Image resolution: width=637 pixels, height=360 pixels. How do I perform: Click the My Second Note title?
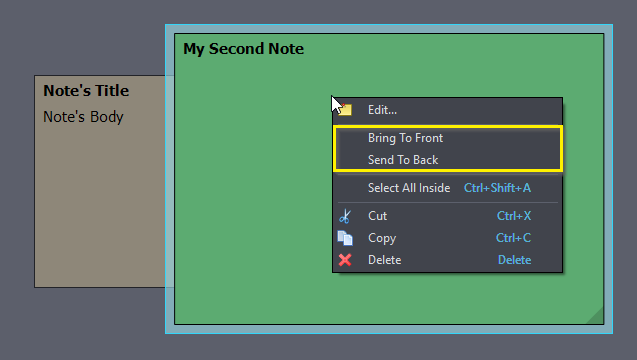click(243, 49)
